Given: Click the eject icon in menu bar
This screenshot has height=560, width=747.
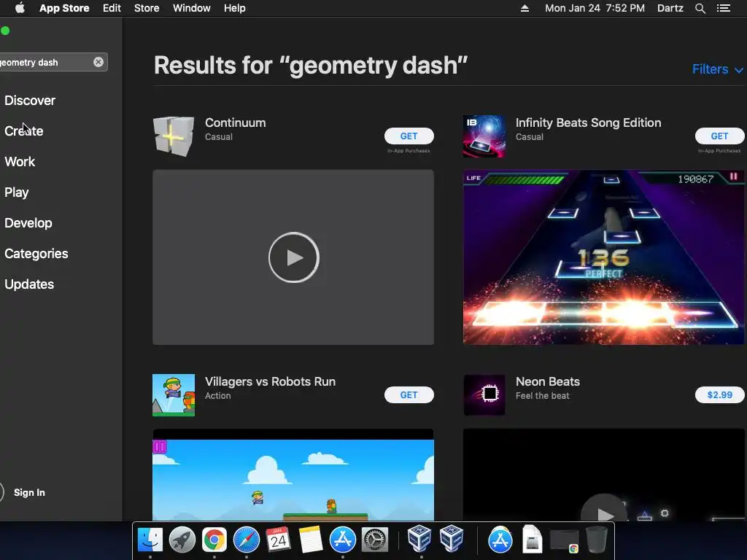Looking at the screenshot, I should [525, 8].
